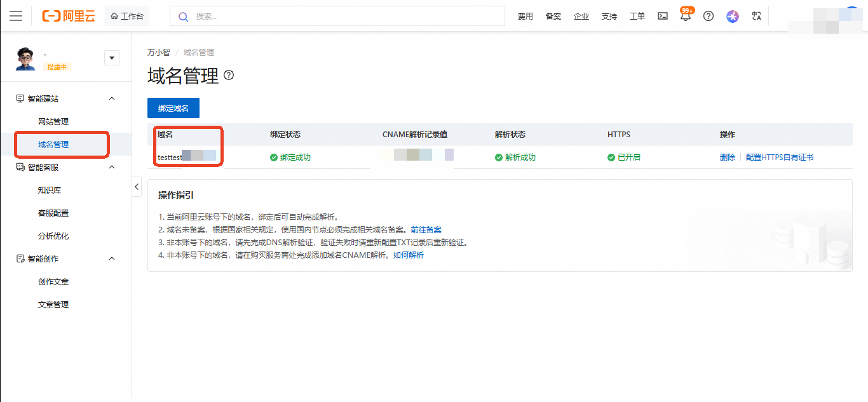Go to 网站管理

point(53,121)
